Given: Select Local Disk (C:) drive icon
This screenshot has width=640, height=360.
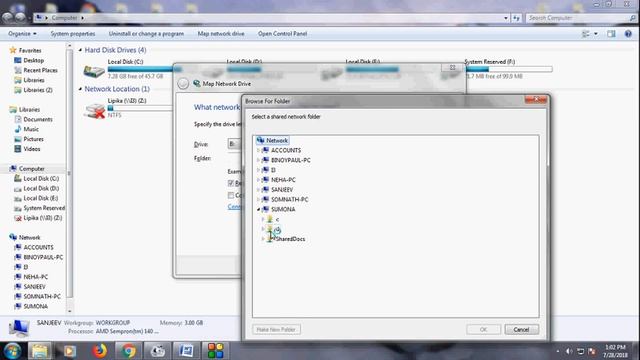Looking at the screenshot, I should [x=94, y=71].
